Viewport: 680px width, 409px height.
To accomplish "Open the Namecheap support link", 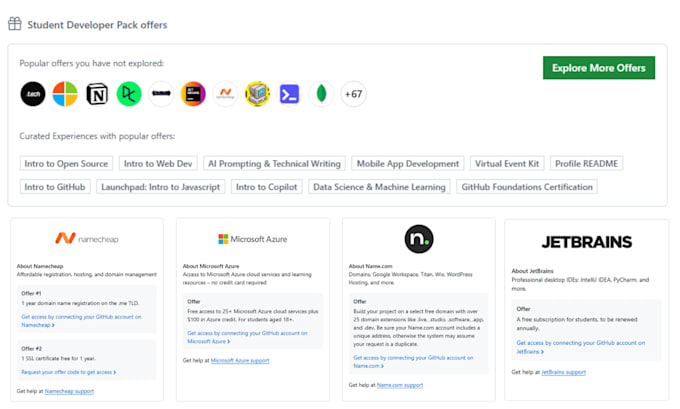I will click(69, 391).
